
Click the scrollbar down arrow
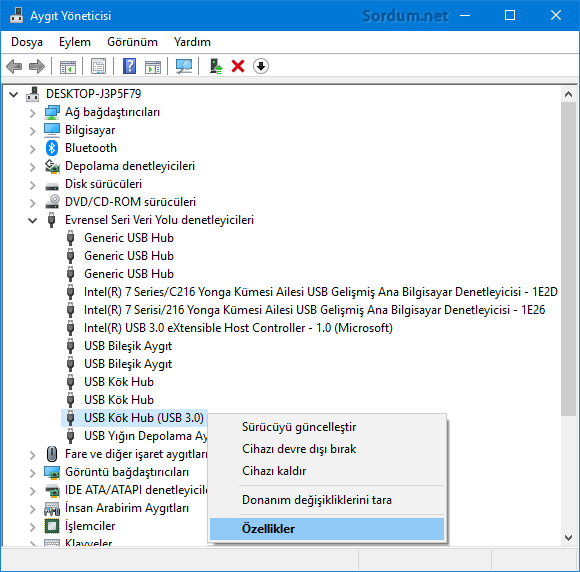pos(569,538)
